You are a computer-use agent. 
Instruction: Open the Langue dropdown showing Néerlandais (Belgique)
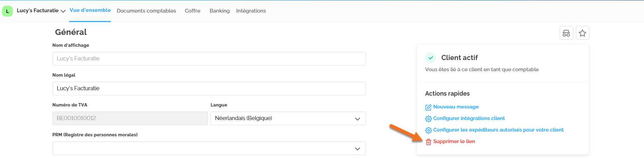[288, 118]
